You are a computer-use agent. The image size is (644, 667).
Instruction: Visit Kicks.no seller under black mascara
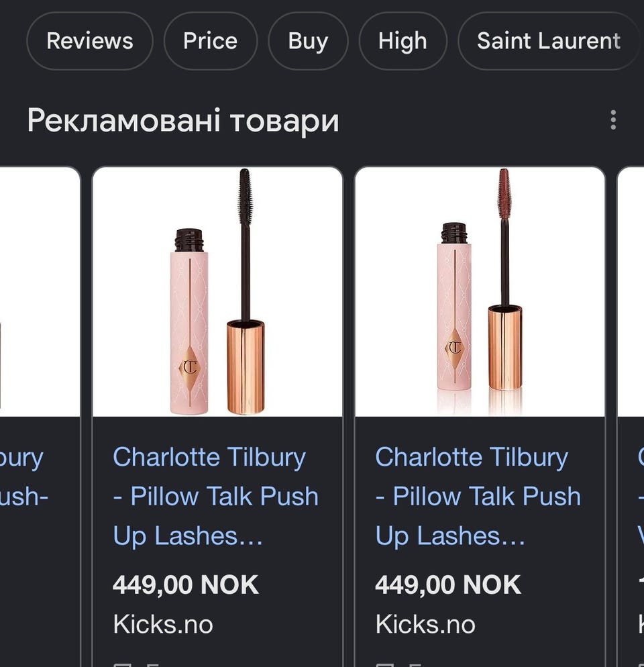click(x=163, y=625)
